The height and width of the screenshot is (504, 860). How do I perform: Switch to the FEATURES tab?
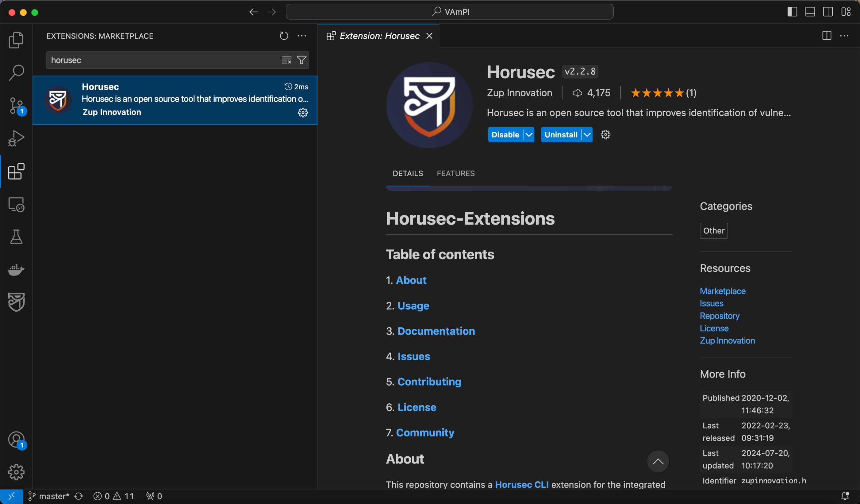(x=455, y=173)
